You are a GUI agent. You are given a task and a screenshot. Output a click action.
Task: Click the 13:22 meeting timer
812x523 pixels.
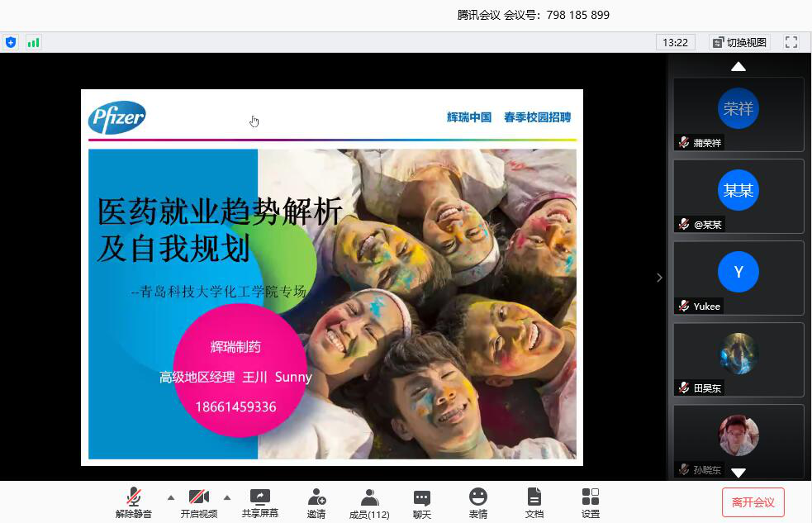675,42
